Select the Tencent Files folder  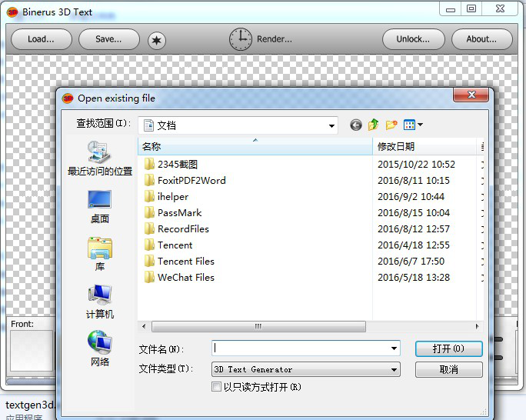click(x=179, y=261)
